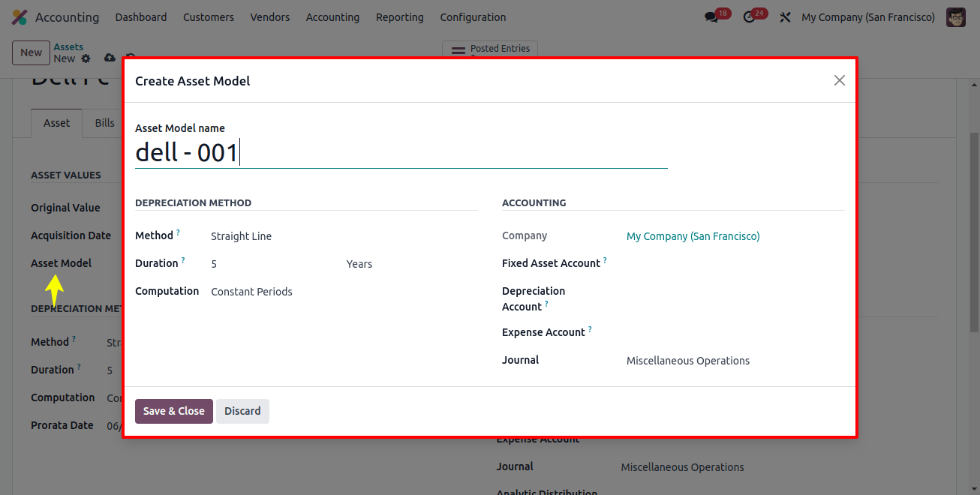Click the Journal label in dialog
This screenshot has width=980, height=495.
point(521,360)
